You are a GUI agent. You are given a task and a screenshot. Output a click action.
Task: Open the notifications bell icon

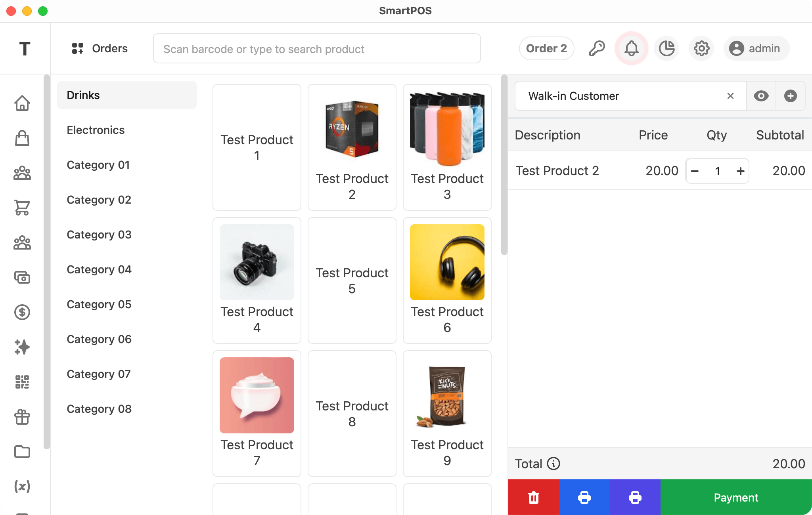631,48
